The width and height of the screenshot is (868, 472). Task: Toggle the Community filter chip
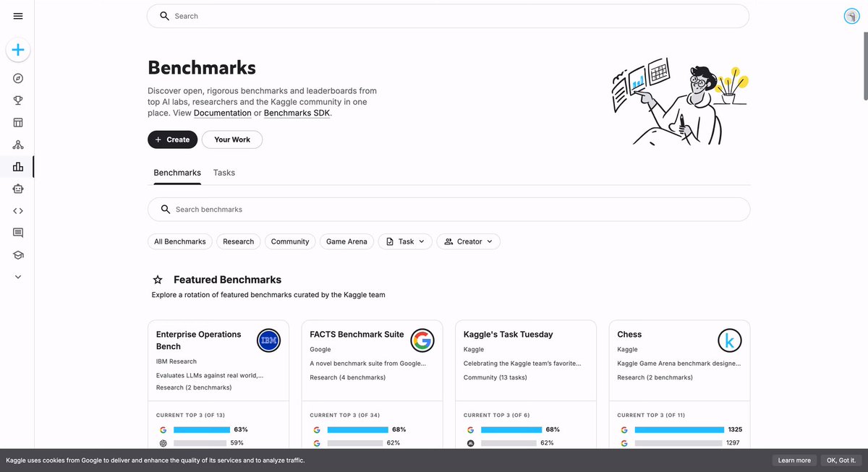coord(290,241)
